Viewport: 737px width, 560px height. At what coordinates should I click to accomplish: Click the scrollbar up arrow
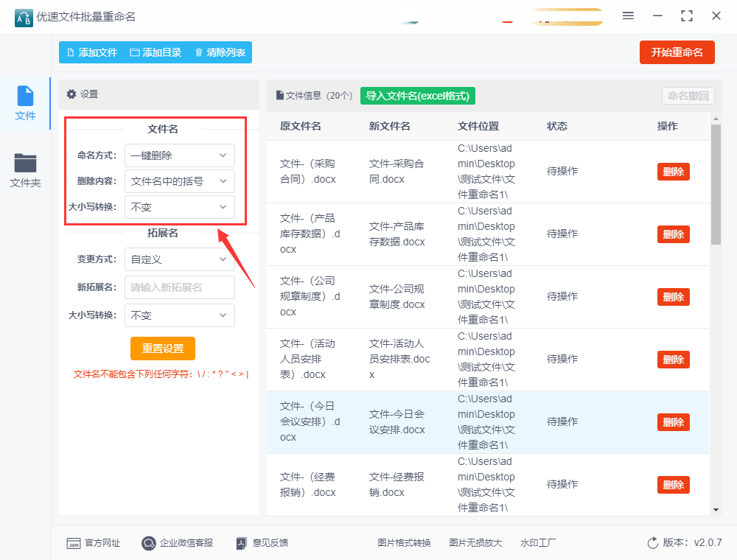pyautogui.click(x=716, y=119)
